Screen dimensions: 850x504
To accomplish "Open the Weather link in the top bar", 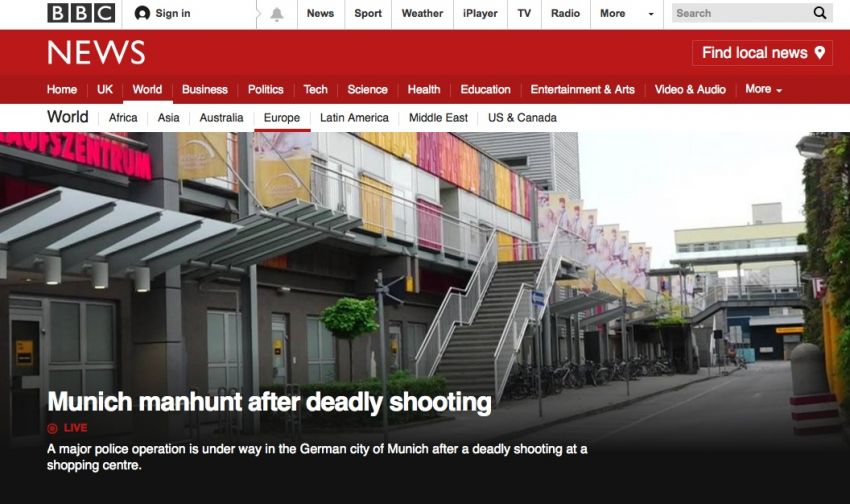I will pos(422,14).
